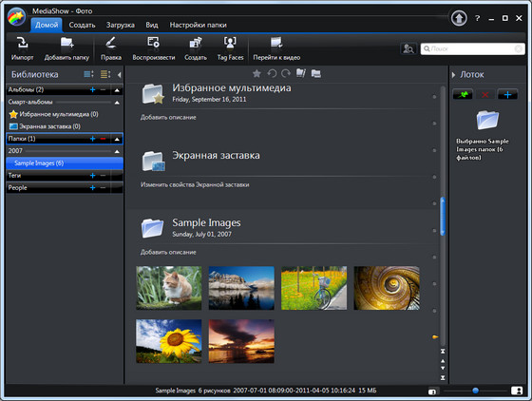Click the Sample Images folder in tray
The height and width of the screenshot is (401, 532).
[x=487, y=120]
